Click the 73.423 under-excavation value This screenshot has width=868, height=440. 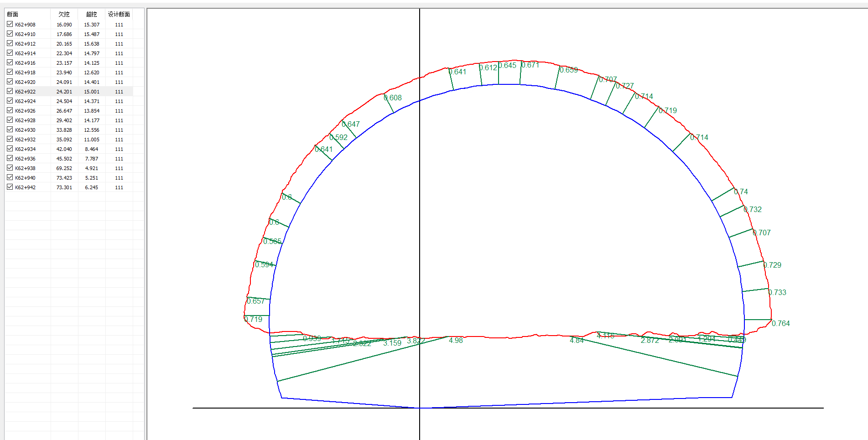pos(64,178)
